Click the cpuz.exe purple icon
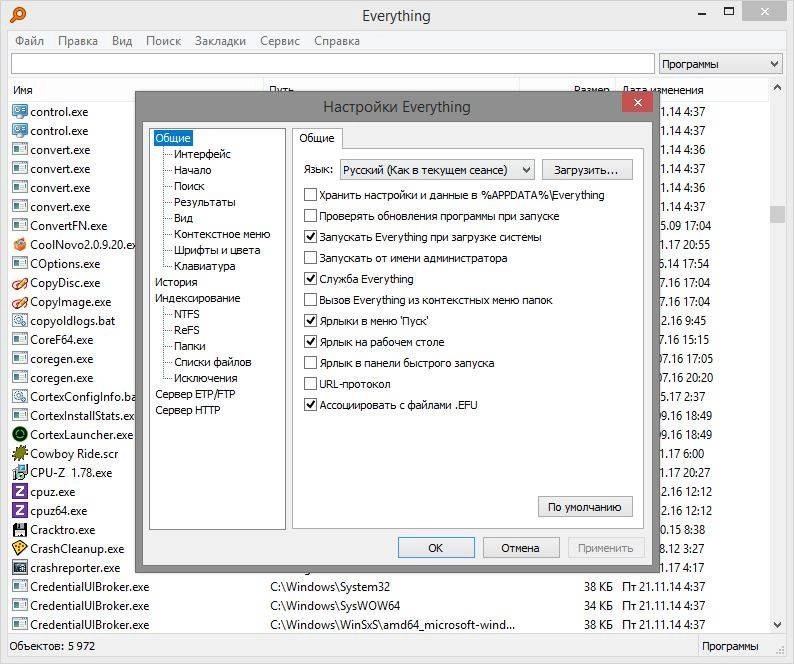 (20, 492)
